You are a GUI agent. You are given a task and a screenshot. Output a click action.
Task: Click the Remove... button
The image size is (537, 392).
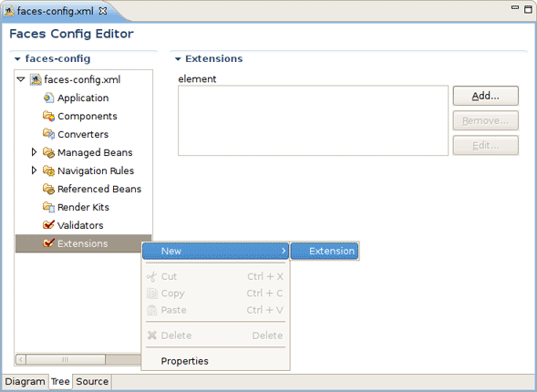tap(486, 120)
